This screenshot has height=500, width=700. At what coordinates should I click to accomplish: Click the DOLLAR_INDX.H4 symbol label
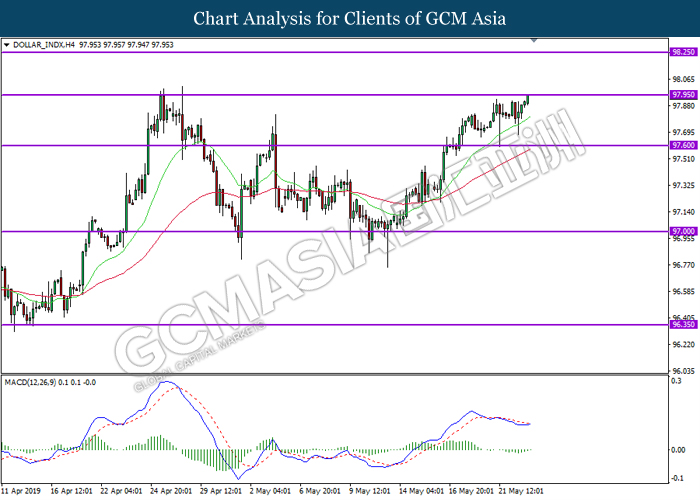[44, 45]
